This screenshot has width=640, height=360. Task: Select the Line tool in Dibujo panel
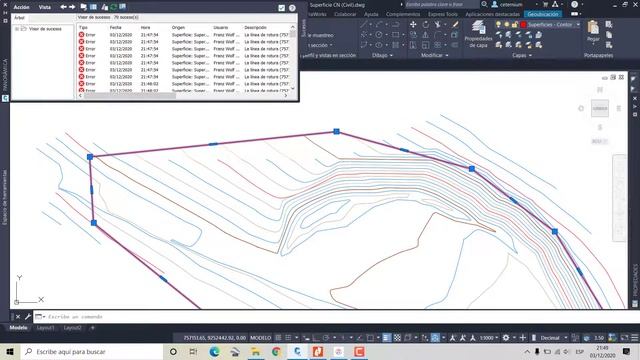point(363,24)
